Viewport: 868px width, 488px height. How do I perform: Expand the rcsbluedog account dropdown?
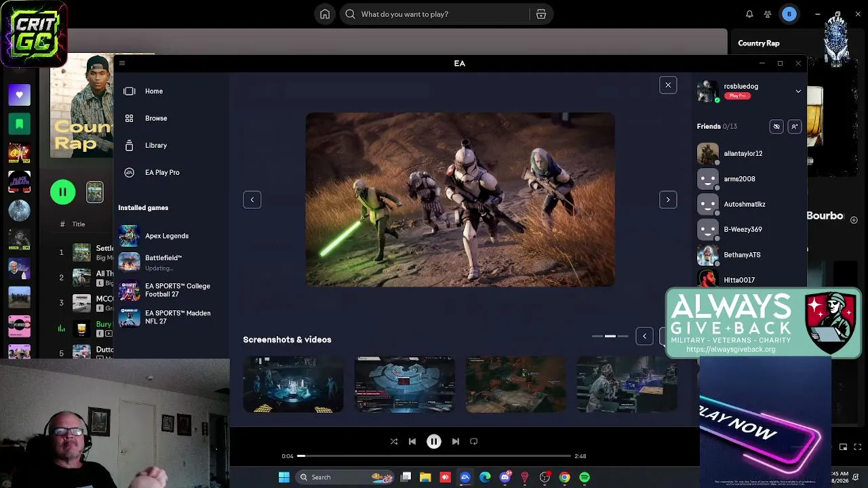798,91
